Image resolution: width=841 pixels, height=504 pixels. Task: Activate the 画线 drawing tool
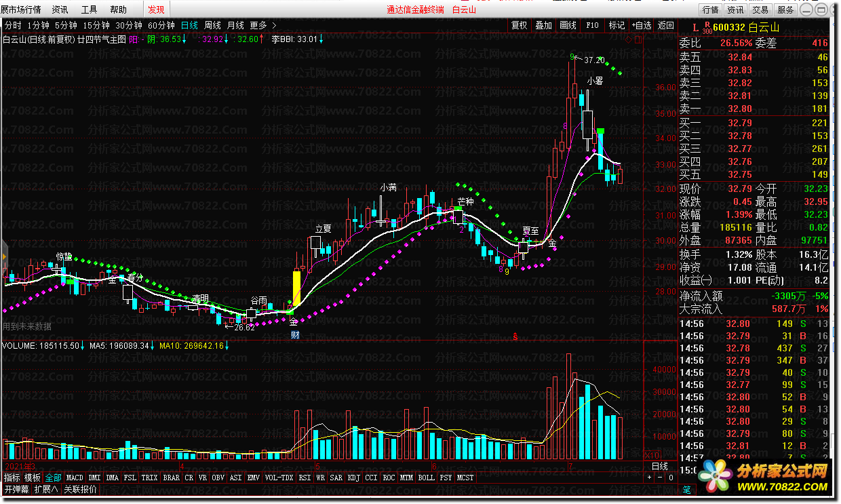coord(568,25)
